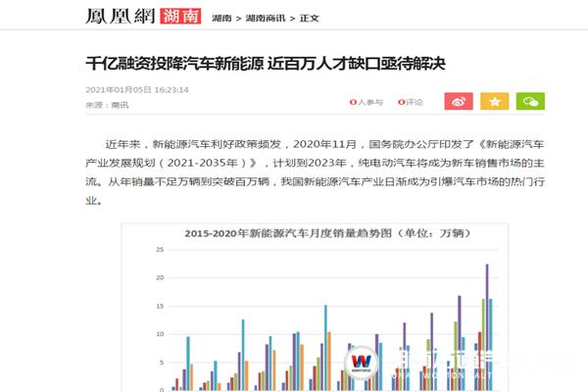Image resolution: width=588 pixels, height=392 pixels.
Task: Click the red Weibo share icon
Action: click(x=459, y=101)
